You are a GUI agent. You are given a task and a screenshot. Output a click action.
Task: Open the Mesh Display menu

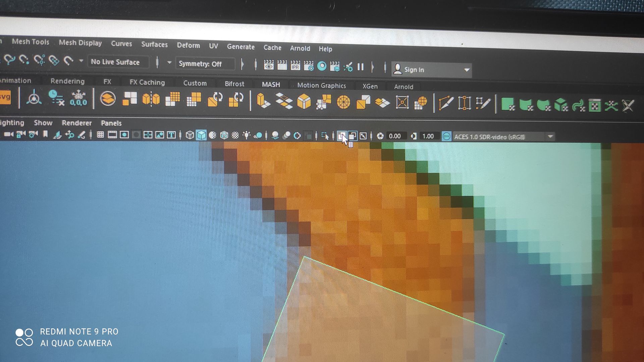tap(80, 43)
